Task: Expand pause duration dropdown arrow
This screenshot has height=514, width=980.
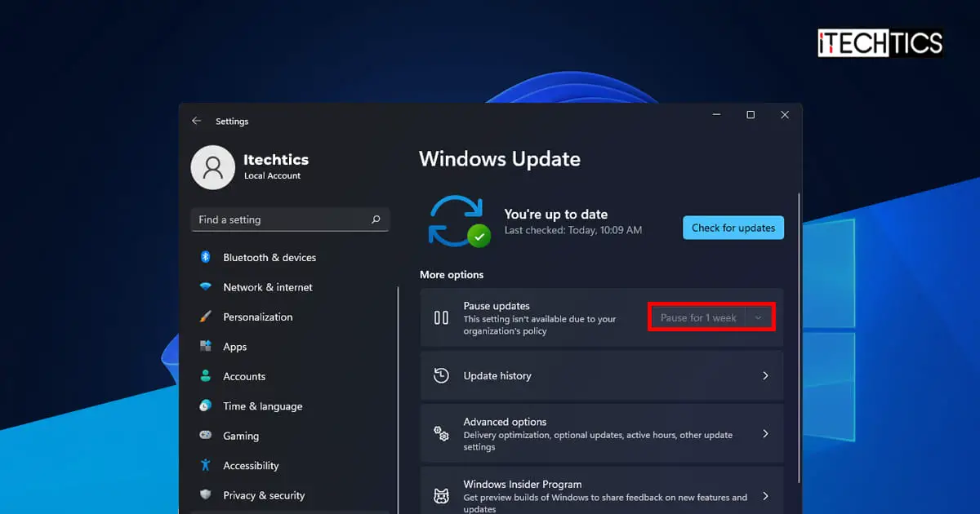Action: pyautogui.click(x=759, y=317)
